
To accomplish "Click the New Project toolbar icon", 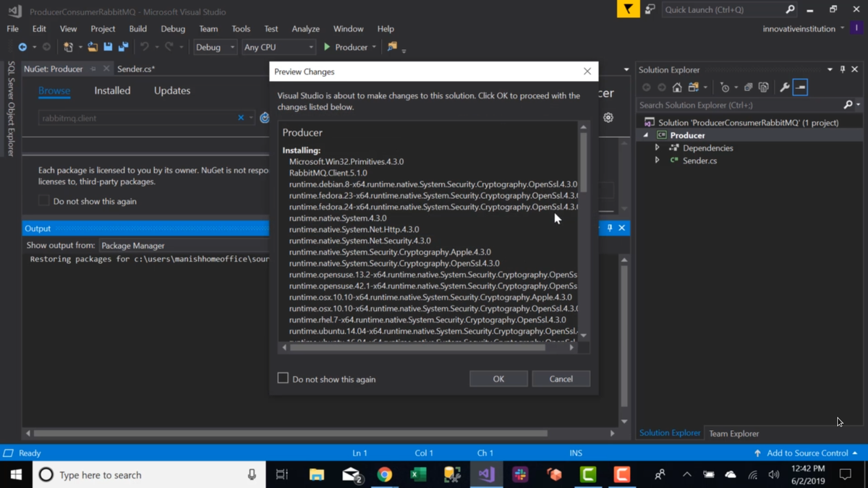I will (68, 47).
